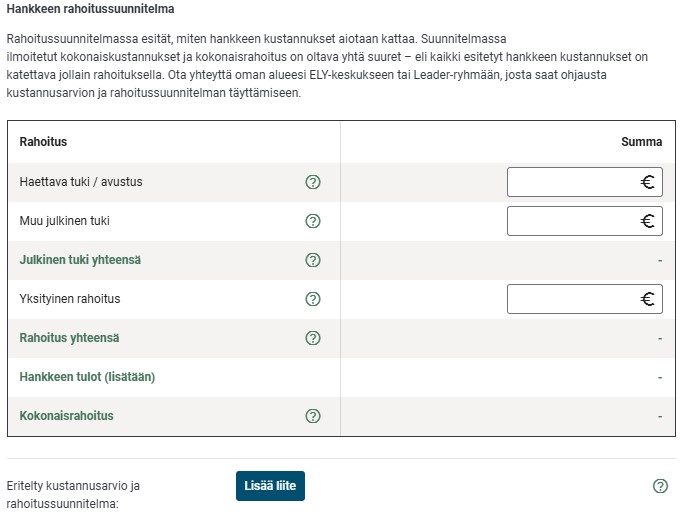Focus the Yksityinen rahoitus amount input

572,299
